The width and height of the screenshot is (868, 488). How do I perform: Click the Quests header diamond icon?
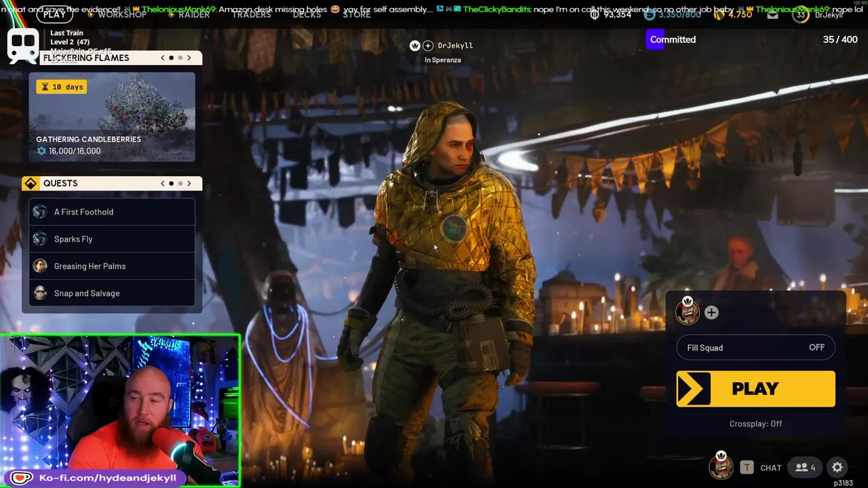point(30,183)
